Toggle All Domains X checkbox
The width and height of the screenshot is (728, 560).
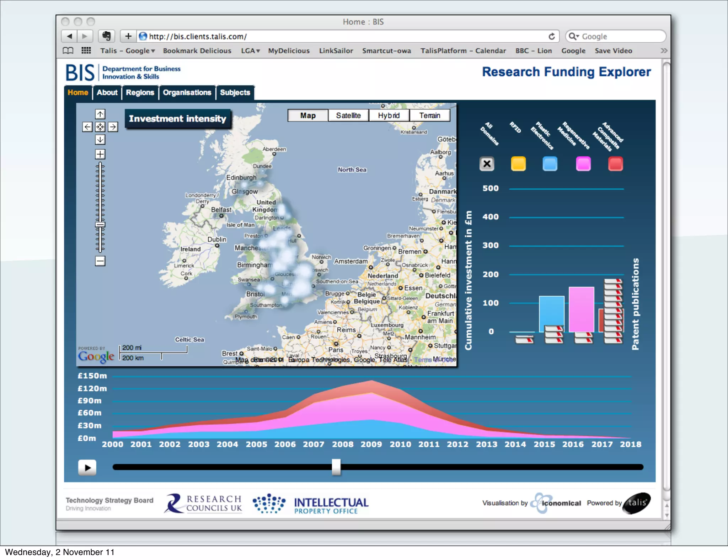(487, 164)
